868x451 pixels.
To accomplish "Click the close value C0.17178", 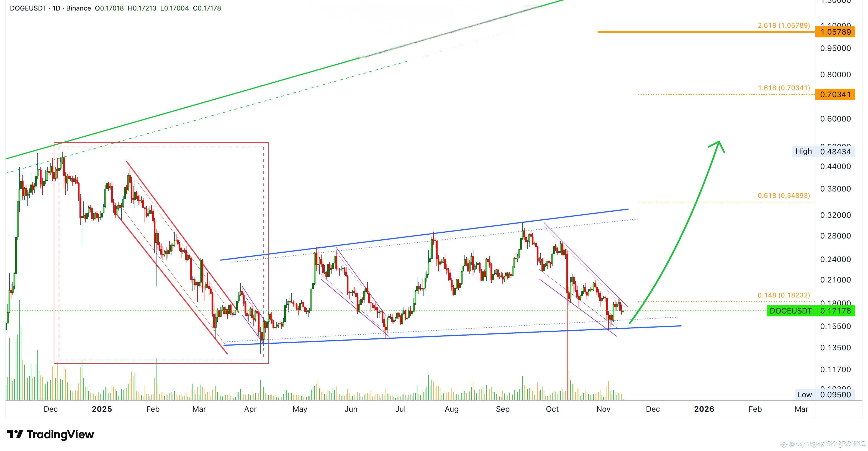I will point(207,8).
